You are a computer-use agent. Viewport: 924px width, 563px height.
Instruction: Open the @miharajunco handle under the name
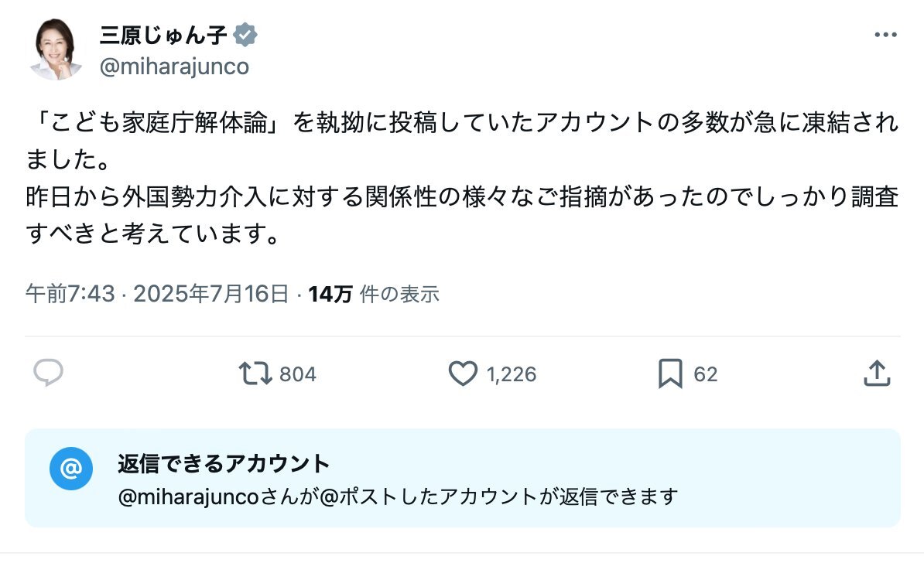174,67
